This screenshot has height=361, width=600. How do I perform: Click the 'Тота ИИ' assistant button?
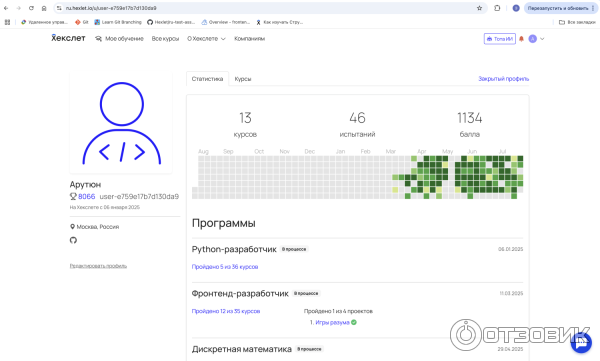click(500, 39)
